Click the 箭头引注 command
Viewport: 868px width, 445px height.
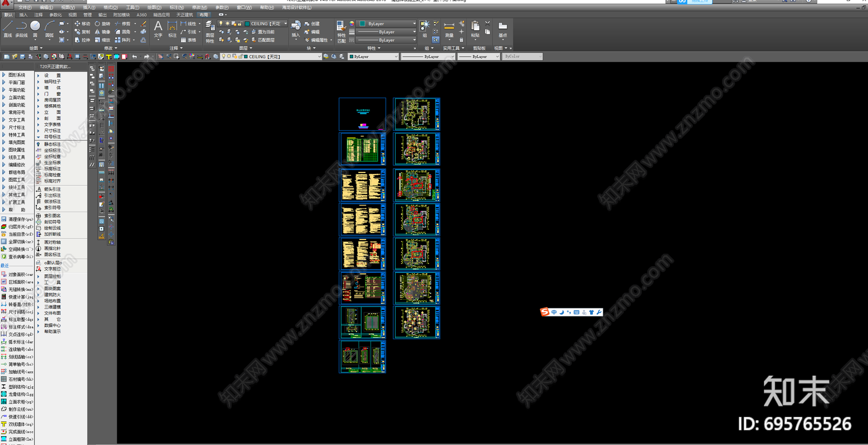pyautogui.click(x=52, y=189)
